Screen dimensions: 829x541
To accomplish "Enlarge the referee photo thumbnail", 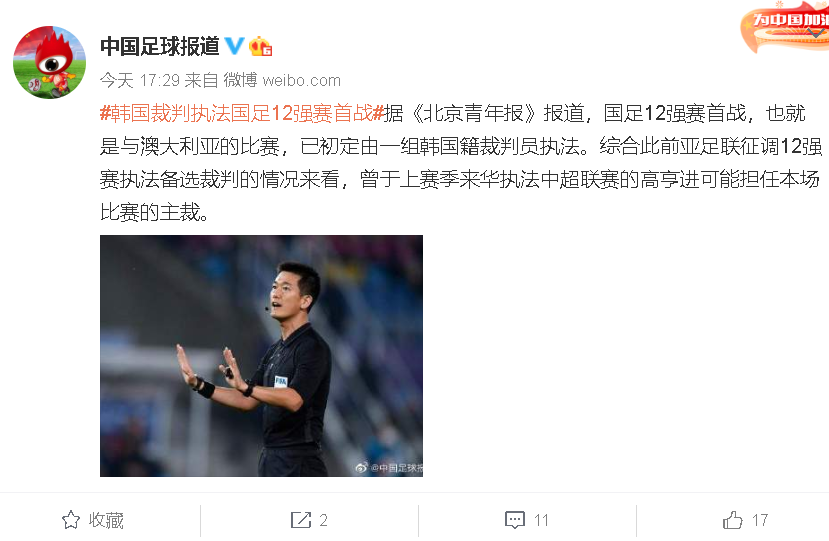I will (261, 356).
